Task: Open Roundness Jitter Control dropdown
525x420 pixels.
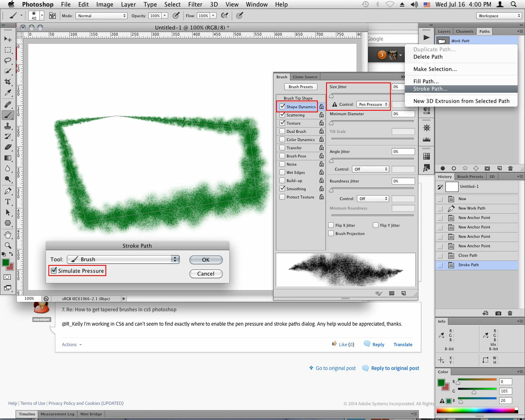Action: 373,199
